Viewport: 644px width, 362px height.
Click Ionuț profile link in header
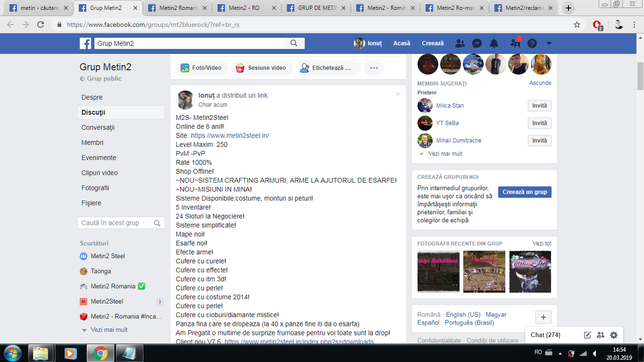coord(368,43)
